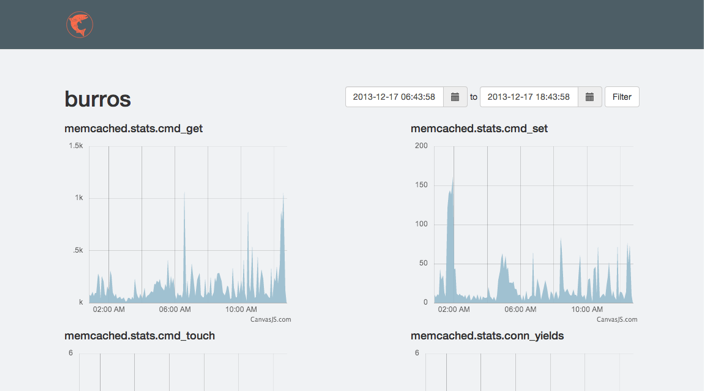Click the memcached.stats.cmd_get chart title

click(133, 128)
